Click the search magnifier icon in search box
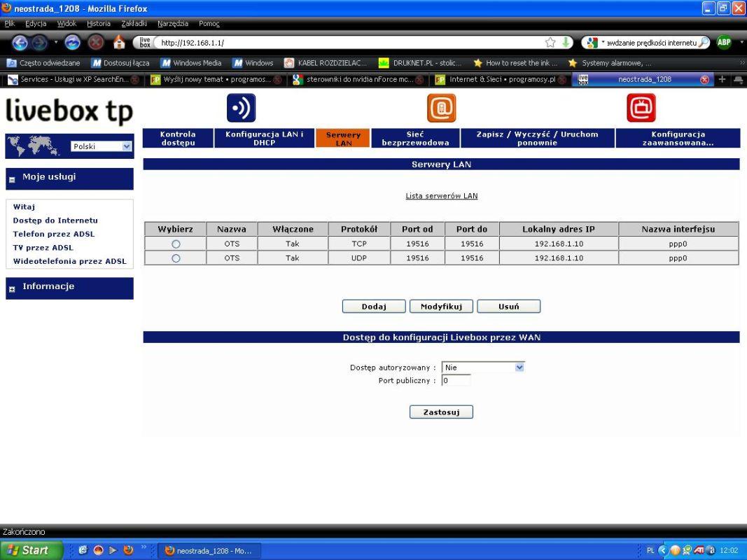The width and height of the screenshot is (747, 560). [703, 43]
